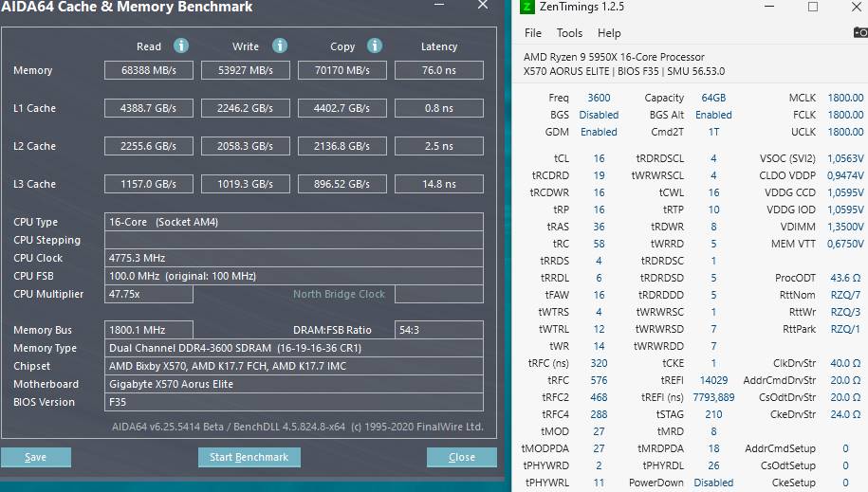Viewport: 868px width, 492px height.
Task: Click the MCLK value 1800.00
Action: pos(845,98)
